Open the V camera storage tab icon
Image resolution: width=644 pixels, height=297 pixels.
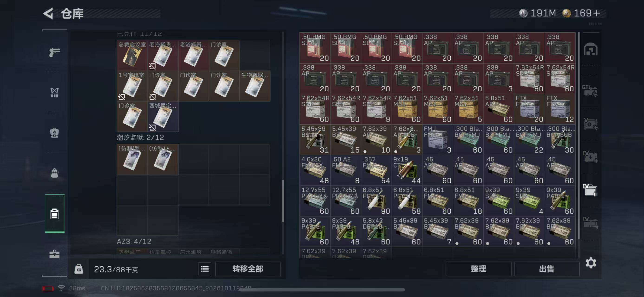(x=591, y=124)
